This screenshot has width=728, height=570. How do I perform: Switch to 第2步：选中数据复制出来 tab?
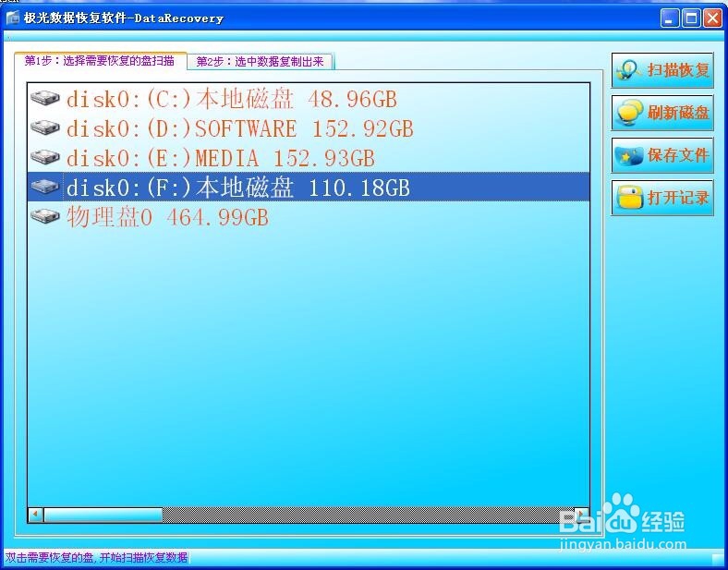[x=260, y=61]
